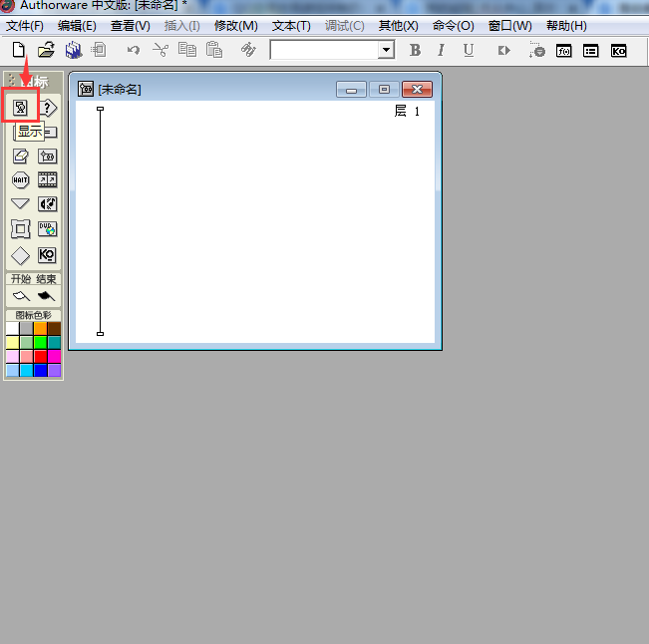Pick the red icon color swatch
Viewport: 649px width, 644px height.
(x=41, y=356)
